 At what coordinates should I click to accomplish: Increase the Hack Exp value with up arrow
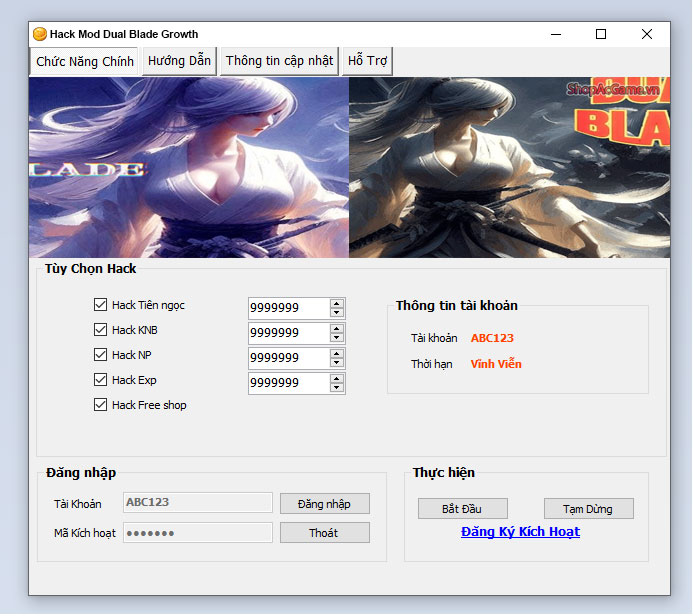click(x=337, y=379)
